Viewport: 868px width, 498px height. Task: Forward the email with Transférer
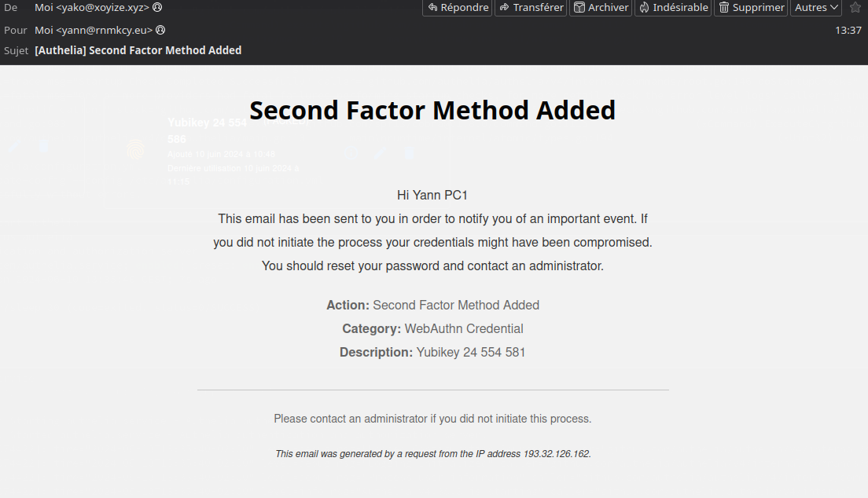(531, 8)
